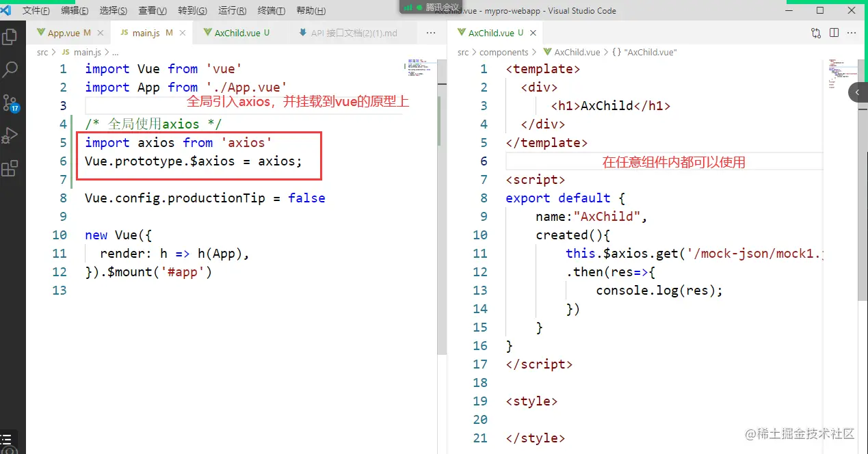Open the 终端(T) menu
Viewport: 868px width, 454px height.
(272, 11)
